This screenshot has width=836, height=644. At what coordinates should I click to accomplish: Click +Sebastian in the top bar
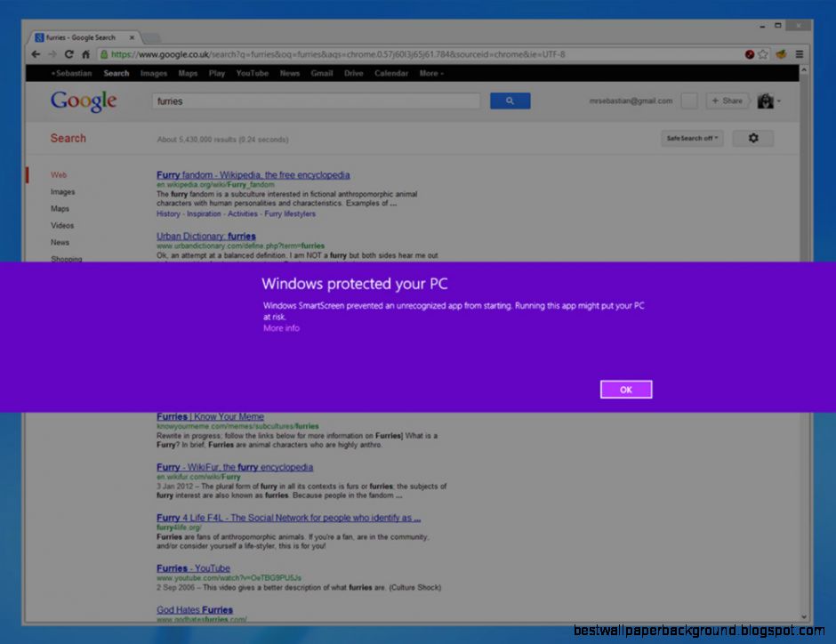71,73
